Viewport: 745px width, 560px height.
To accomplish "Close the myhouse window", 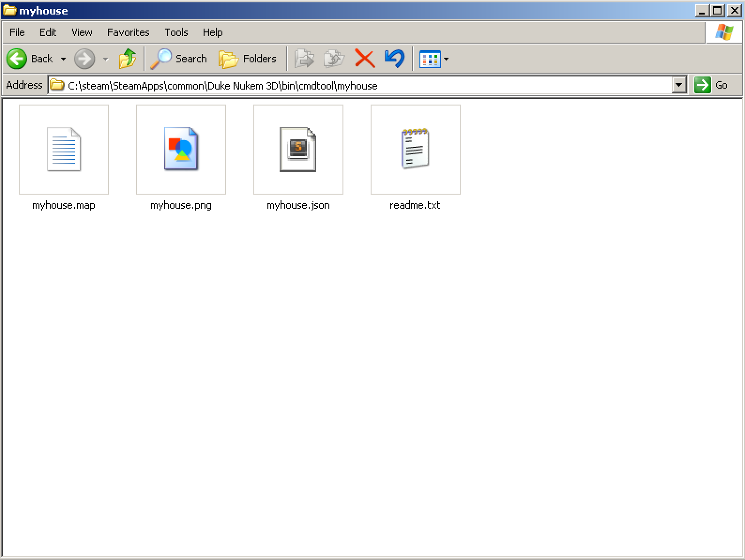I will (x=734, y=10).
